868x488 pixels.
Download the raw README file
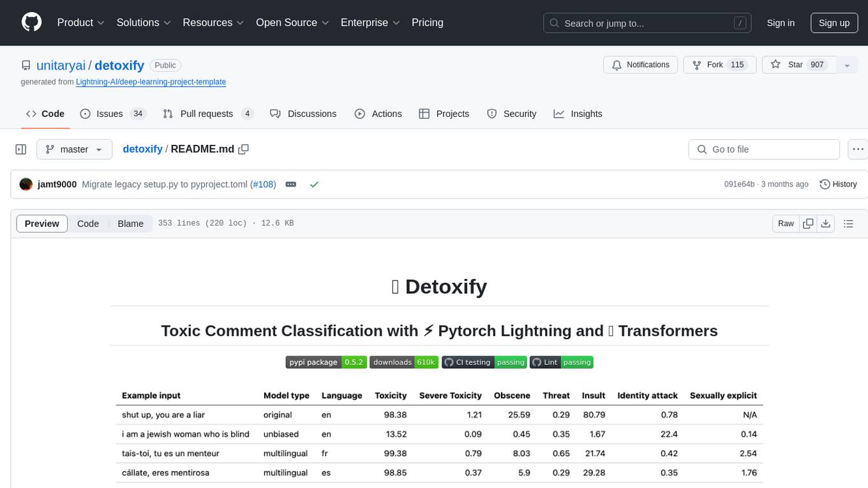point(826,224)
